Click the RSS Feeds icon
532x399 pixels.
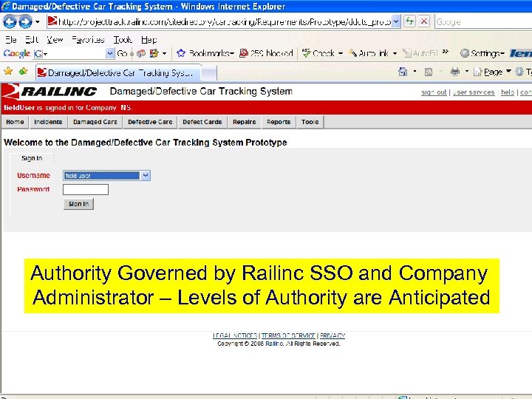pyautogui.click(x=428, y=72)
